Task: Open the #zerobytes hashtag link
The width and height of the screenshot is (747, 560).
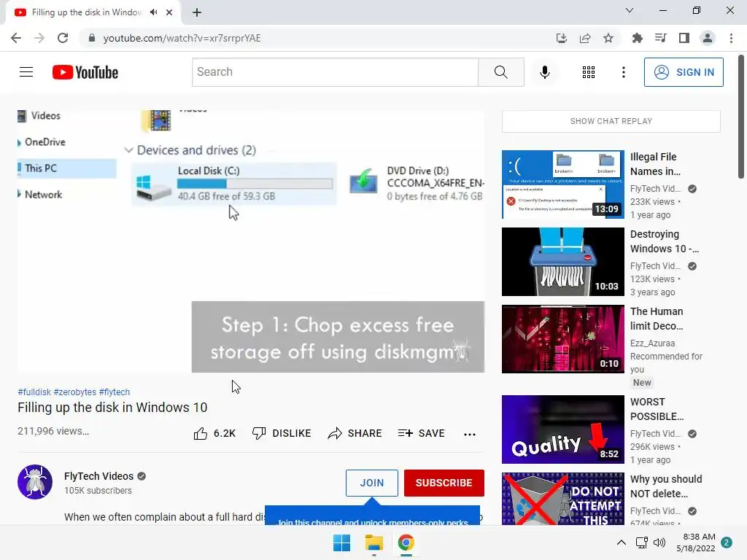Action: point(75,392)
